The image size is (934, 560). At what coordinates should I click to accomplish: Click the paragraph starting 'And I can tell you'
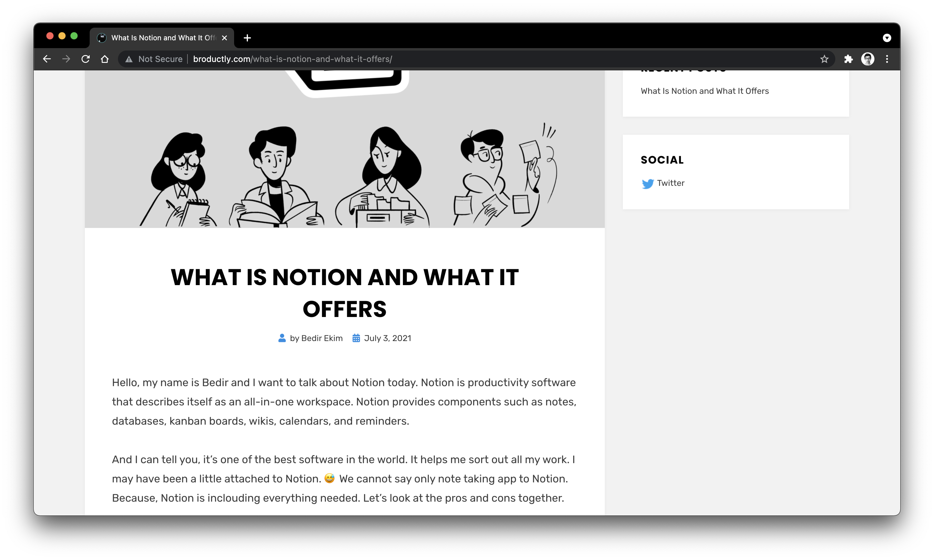pyautogui.click(x=343, y=478)
